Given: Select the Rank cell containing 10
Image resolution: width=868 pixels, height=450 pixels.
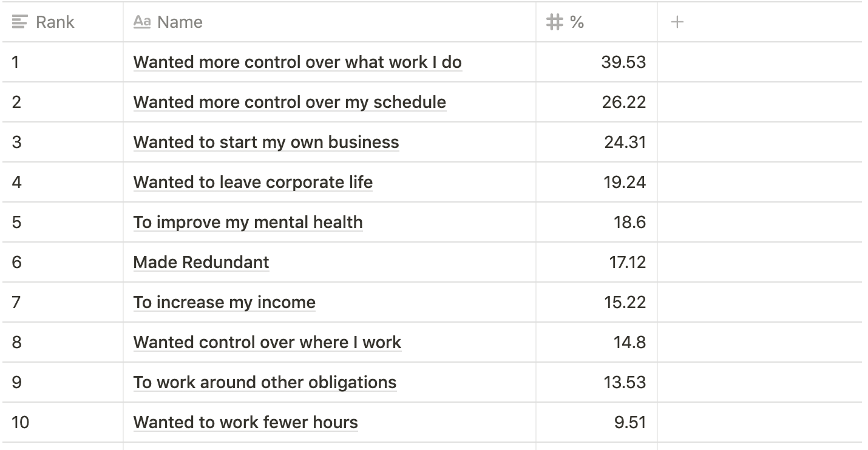Looking at the screenshot, I should point(63,422).
